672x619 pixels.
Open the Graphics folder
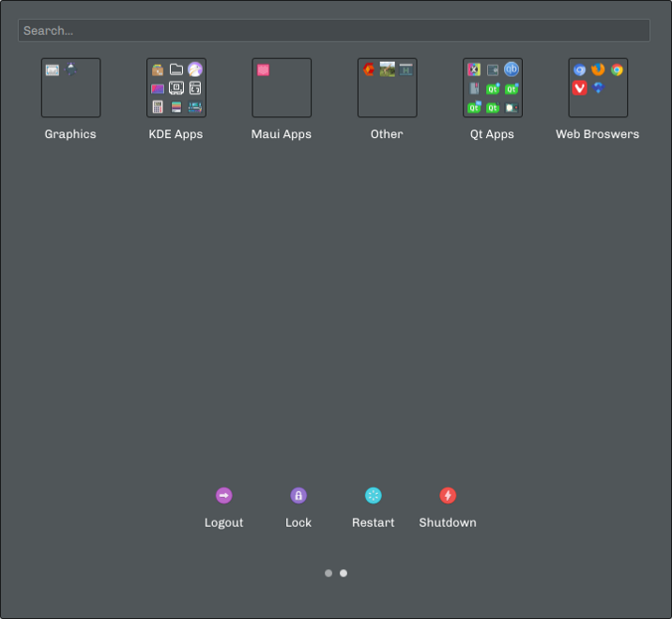click(70, 88)
